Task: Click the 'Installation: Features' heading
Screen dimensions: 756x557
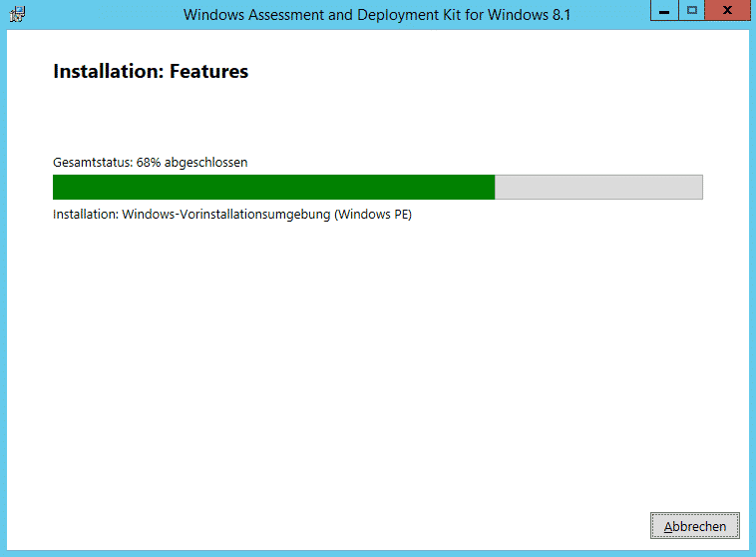Action: pos(151,71)
